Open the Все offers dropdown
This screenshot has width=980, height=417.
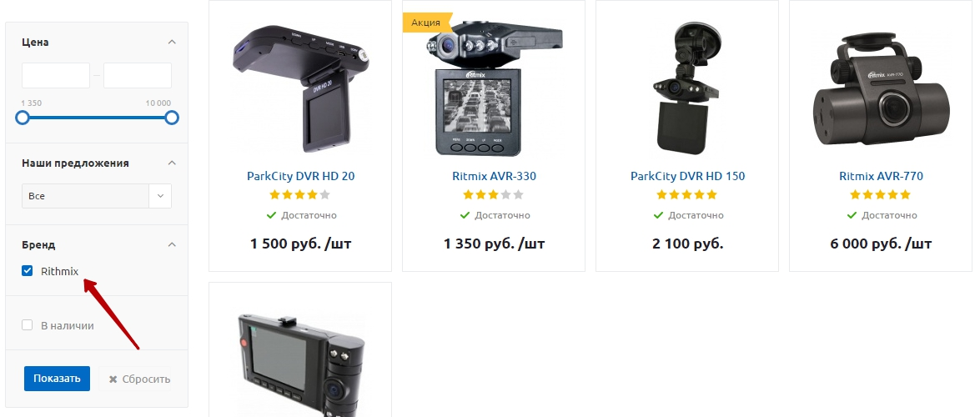click(96, 196)
